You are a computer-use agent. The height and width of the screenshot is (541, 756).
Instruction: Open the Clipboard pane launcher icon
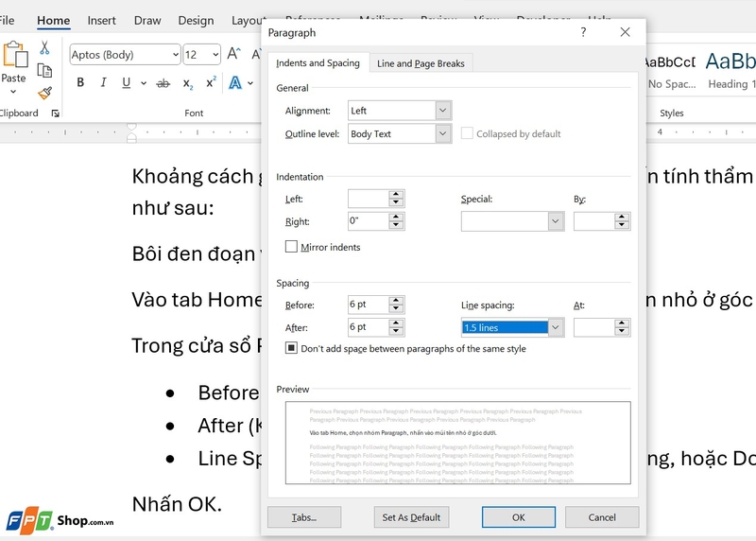click(x=56, y=113)
